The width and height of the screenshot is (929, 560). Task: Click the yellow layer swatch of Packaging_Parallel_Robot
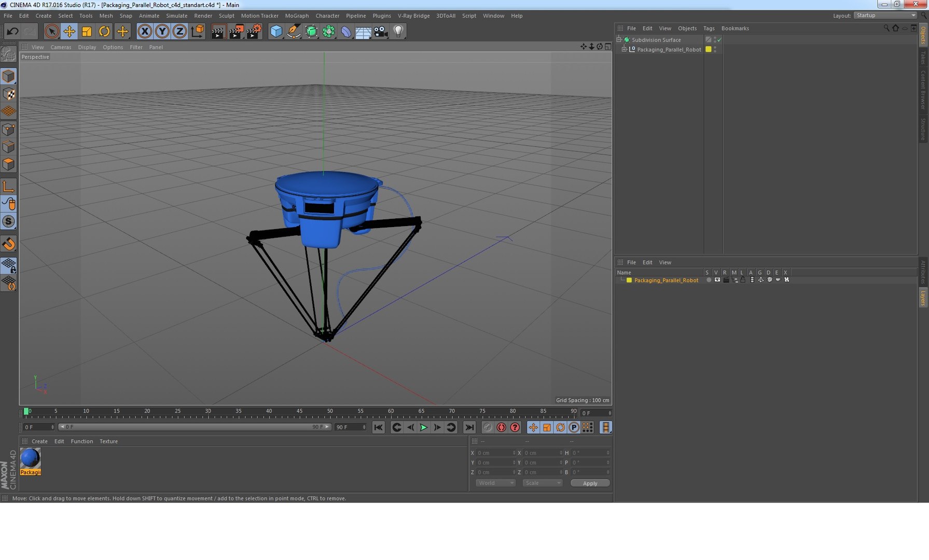709,49
